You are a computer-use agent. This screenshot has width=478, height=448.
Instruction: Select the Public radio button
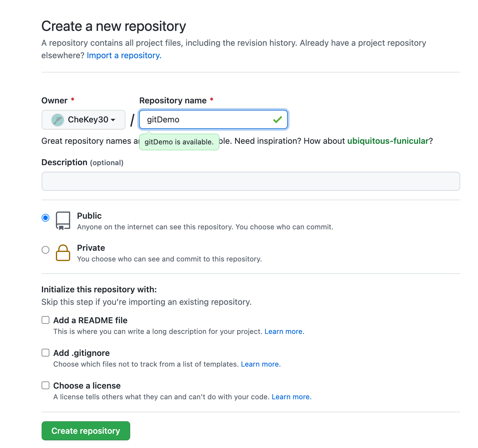pos(45,218)
